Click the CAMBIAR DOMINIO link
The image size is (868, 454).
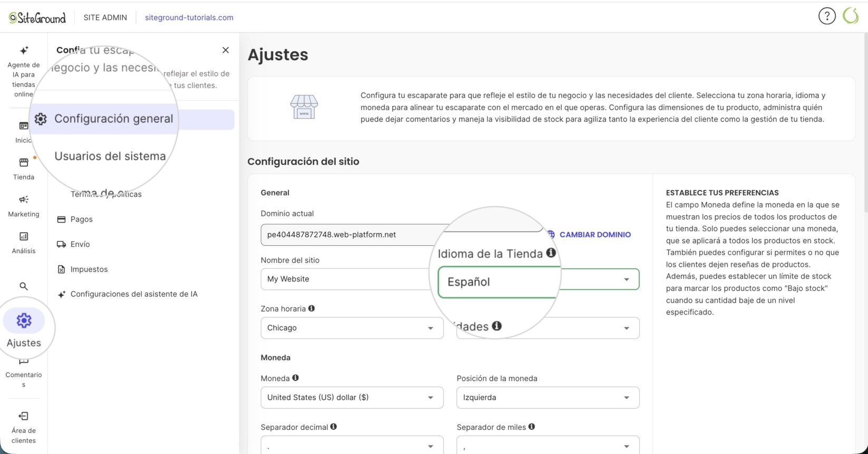point(595,235)
